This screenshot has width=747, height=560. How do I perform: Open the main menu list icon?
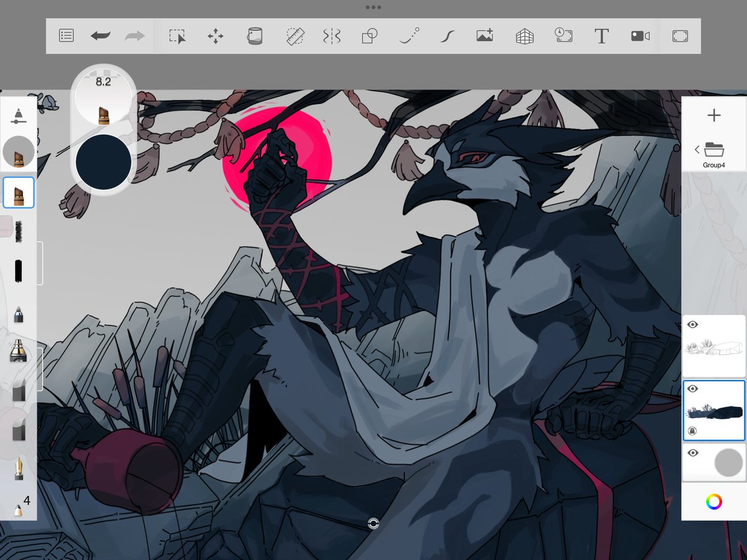tap(67, 36)
